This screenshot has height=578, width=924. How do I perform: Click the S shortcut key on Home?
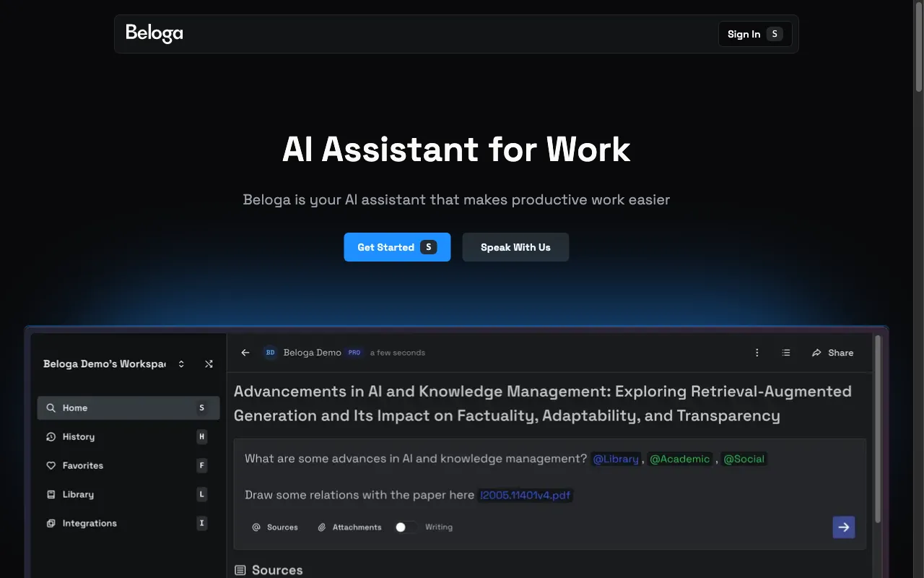(x=201, y=408)
